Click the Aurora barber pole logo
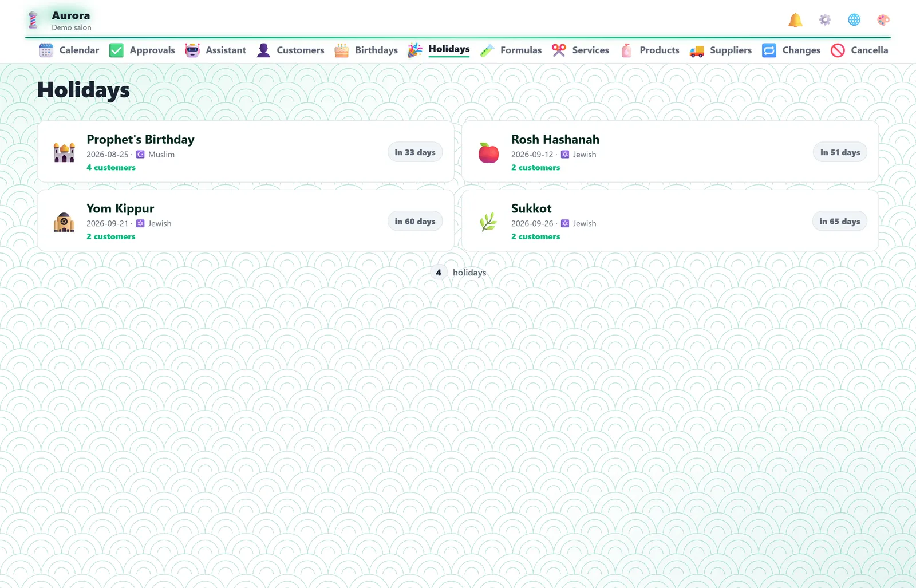This screenshot has height=588, width=916. click(33, 20)
